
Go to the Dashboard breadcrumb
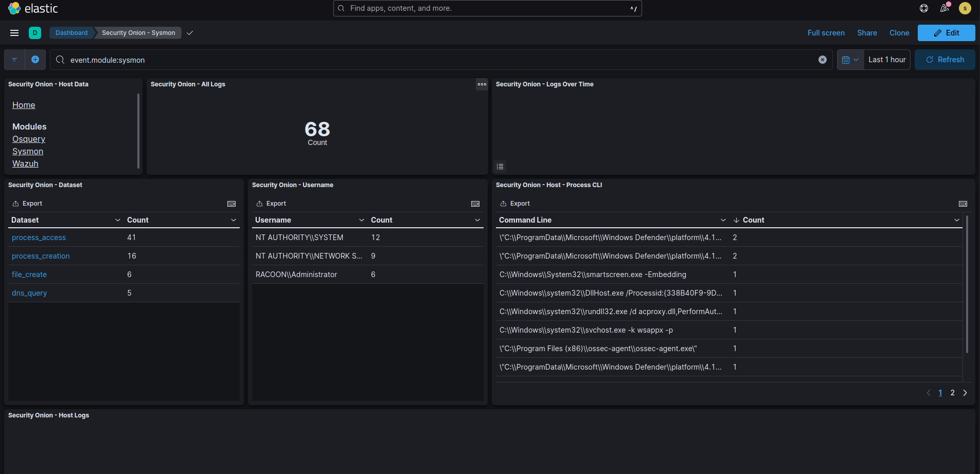click(x=71, y=32)
